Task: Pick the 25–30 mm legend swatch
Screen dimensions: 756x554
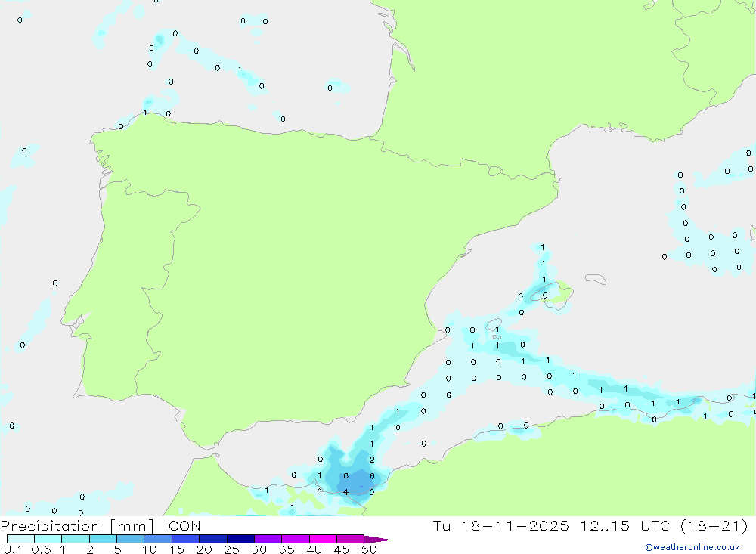Action: [x=240, y=539]
